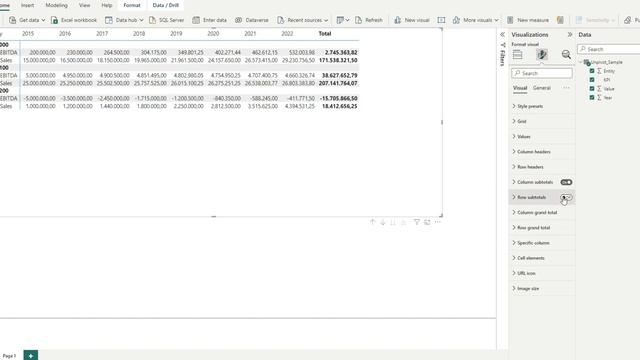Click the Dataverse icon
This screenshot has height=360, width=640.
coord(239,20)
